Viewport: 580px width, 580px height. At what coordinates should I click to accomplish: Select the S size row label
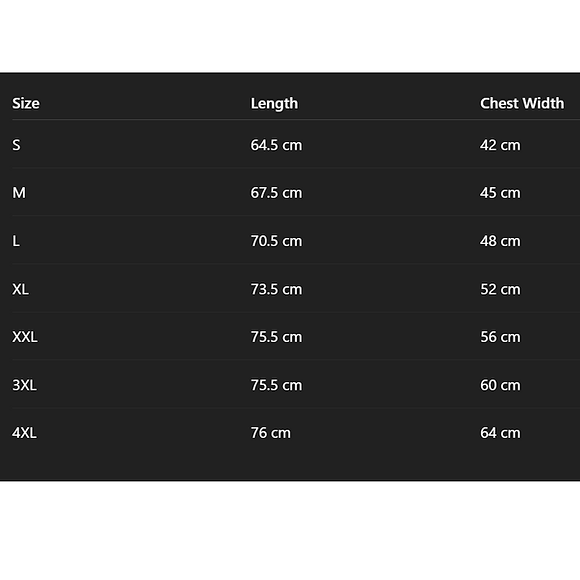16,145
